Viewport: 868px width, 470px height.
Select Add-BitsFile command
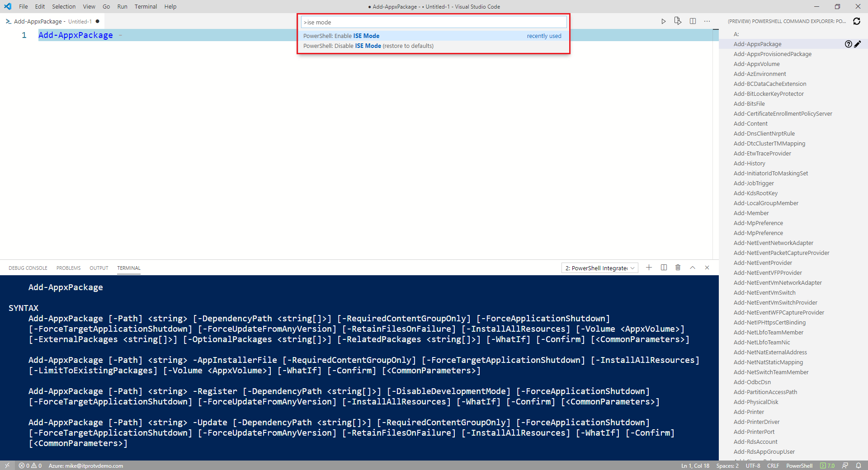click(x=749, y=103)
